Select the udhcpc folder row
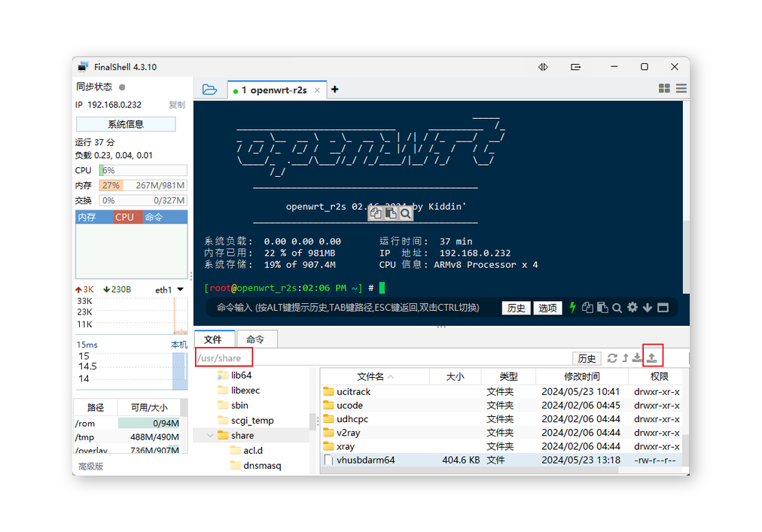Screen dimensions: 762x532 click(x=501, y=419)
